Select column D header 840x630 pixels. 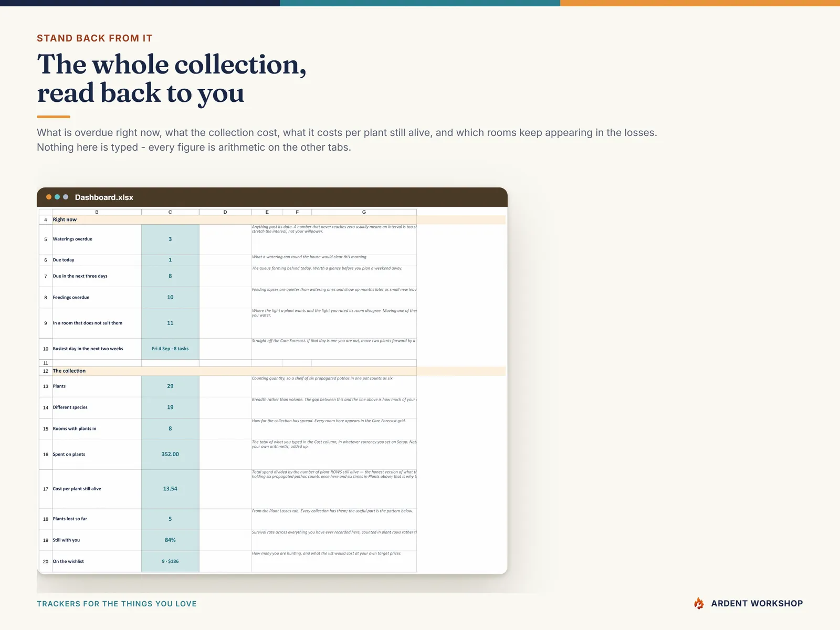(225, 212)
